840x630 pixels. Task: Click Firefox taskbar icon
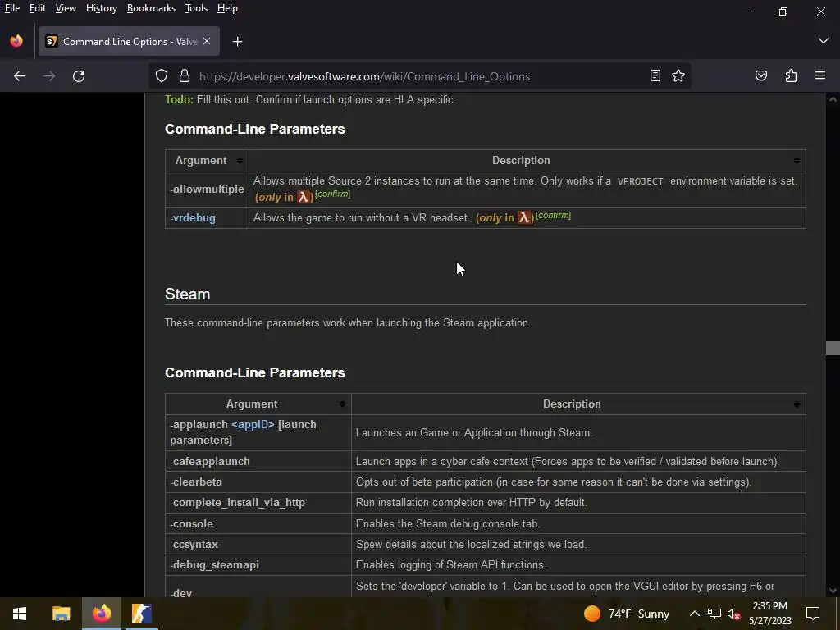pos(101,614)
